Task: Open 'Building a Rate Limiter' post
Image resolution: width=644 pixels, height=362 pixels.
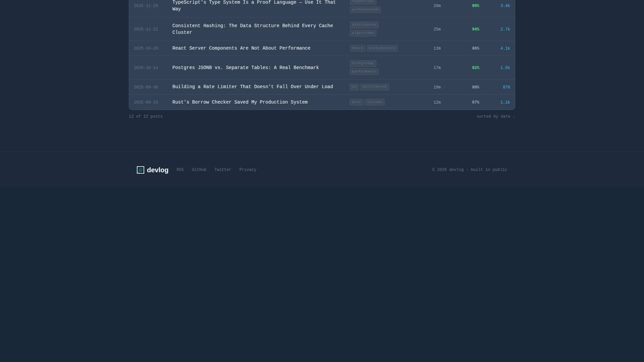Action: [x=253, y=87]
